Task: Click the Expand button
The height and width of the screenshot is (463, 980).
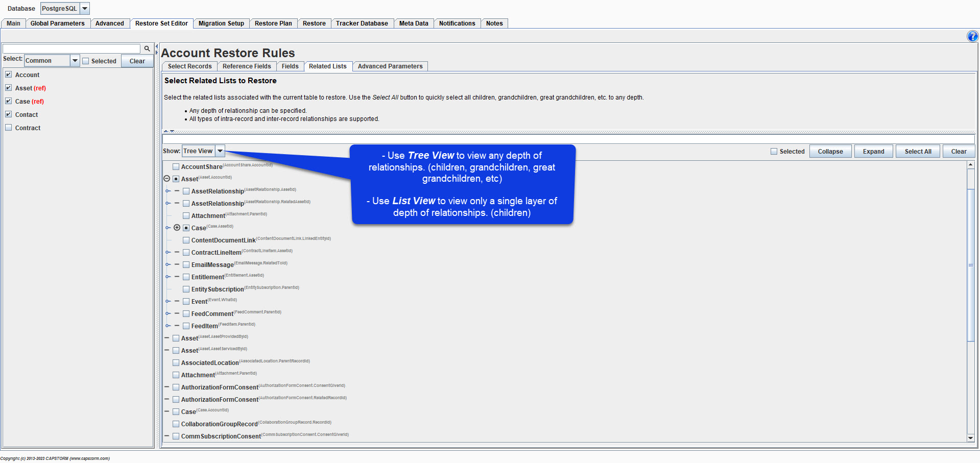Action: (x=874, y=152)
